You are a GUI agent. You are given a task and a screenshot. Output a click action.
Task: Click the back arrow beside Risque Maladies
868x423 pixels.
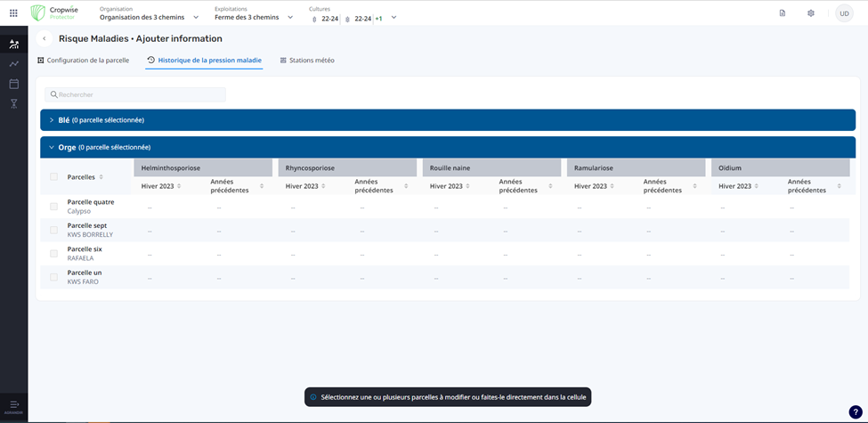(x=45, y=39)
